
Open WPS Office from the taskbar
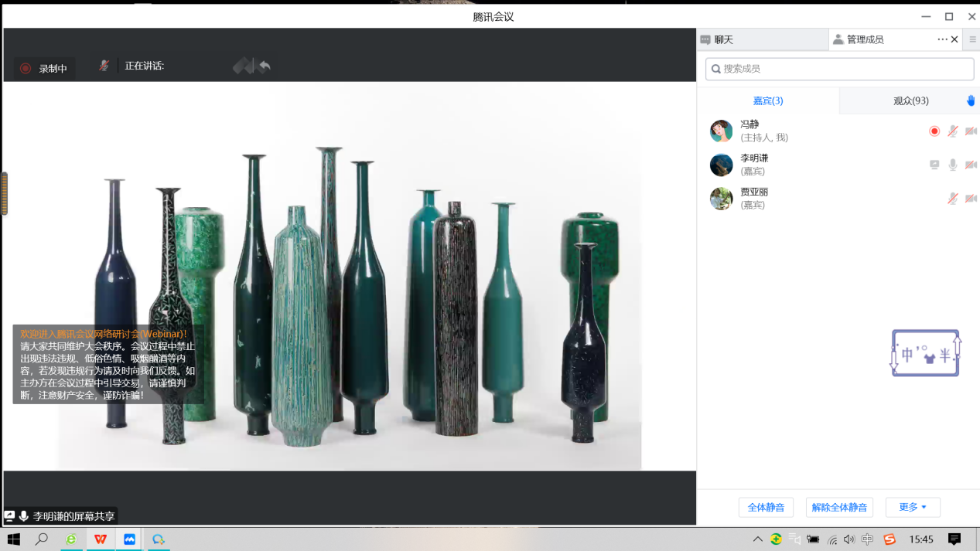tap(101, 539)
